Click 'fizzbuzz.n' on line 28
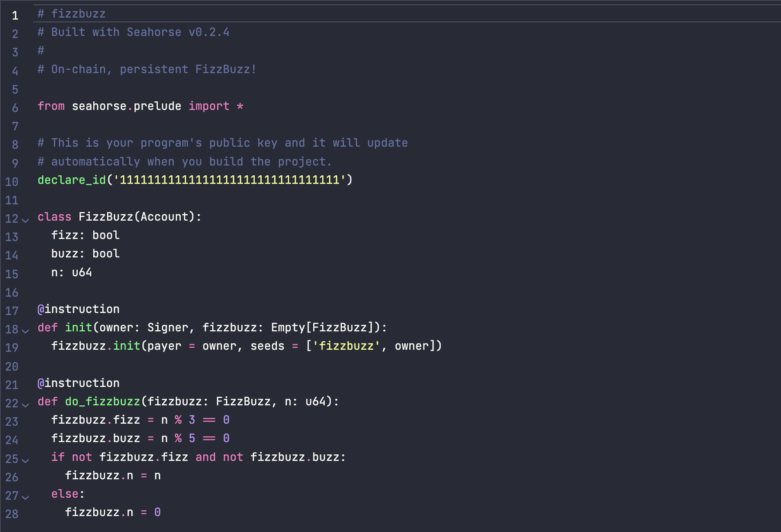 (99, 512)
